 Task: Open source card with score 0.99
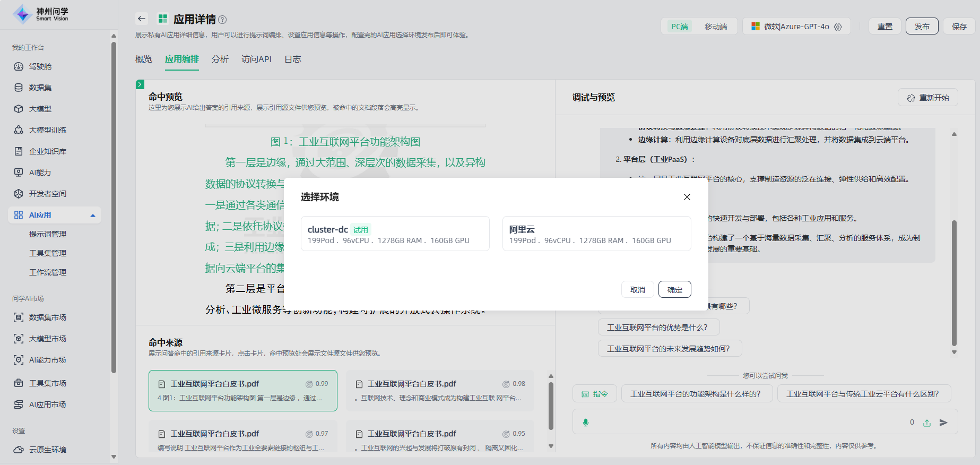(243, 391)
